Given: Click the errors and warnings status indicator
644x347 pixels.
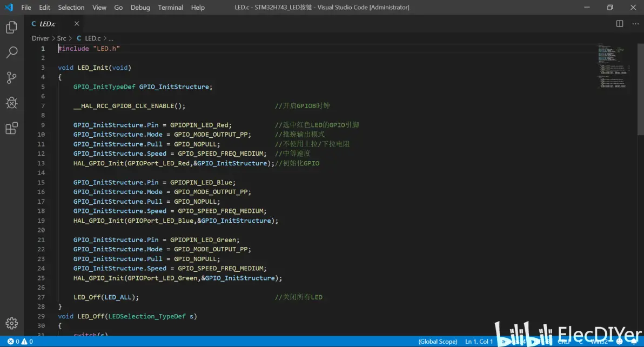Looking at the screenshot, I should (20, 342).
